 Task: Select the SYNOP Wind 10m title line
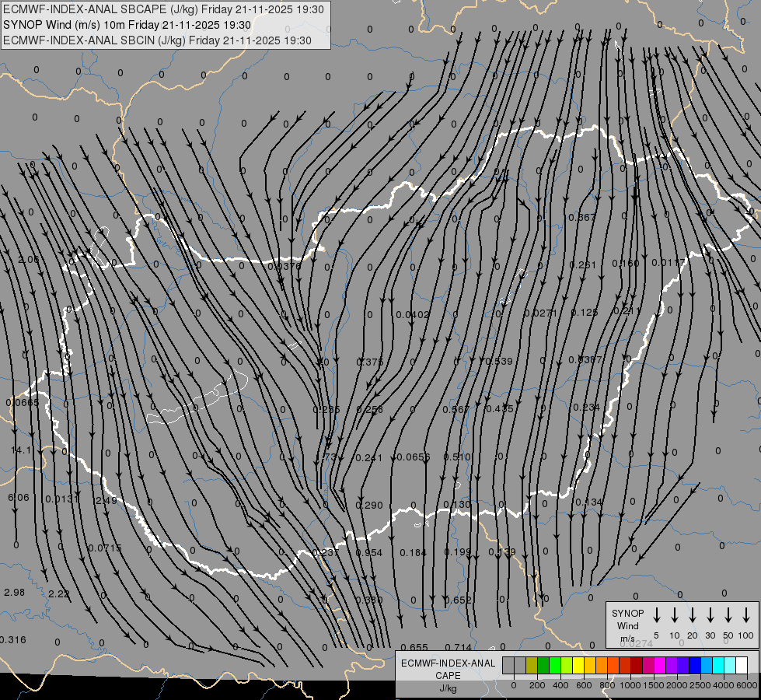click(x=127, y=25)
